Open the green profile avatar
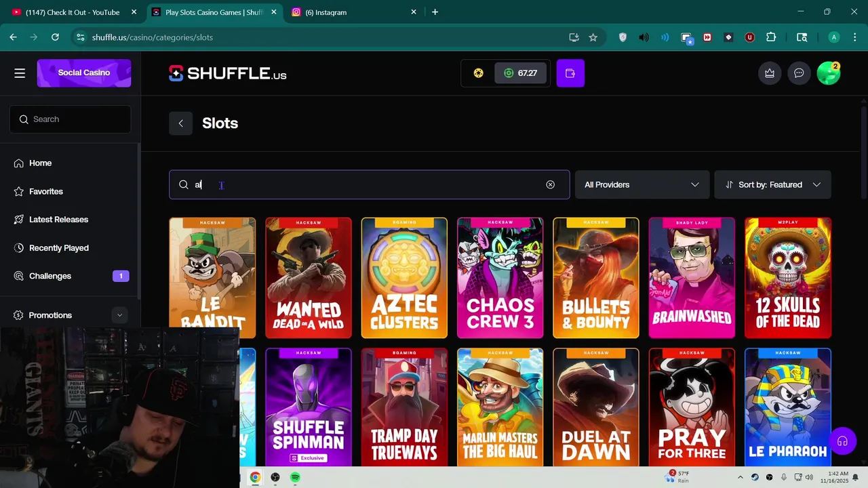The image size is (868, 488). tap(828, 73)
